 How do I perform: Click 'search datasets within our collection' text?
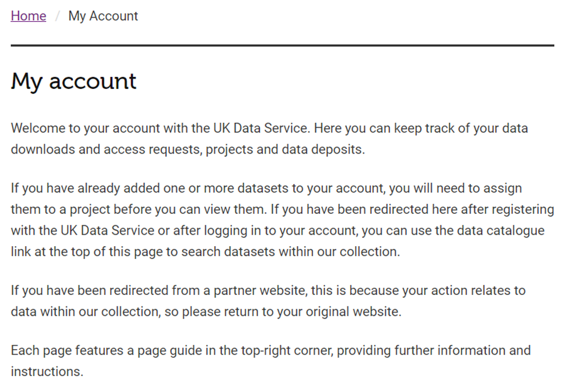pos(290,252)
